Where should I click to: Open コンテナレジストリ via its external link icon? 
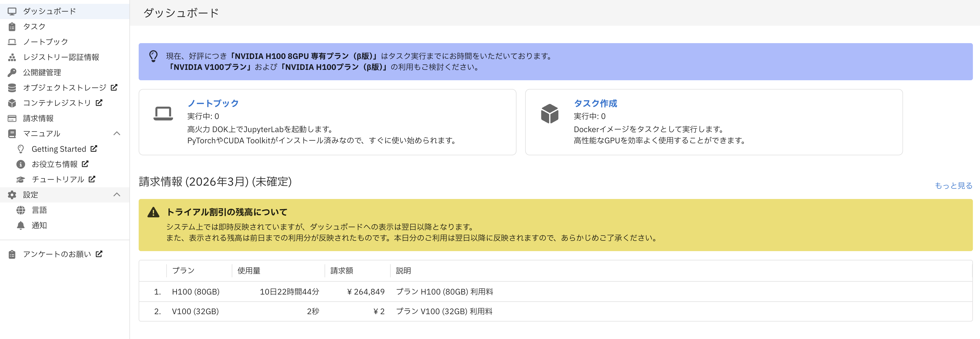[99, 103]
